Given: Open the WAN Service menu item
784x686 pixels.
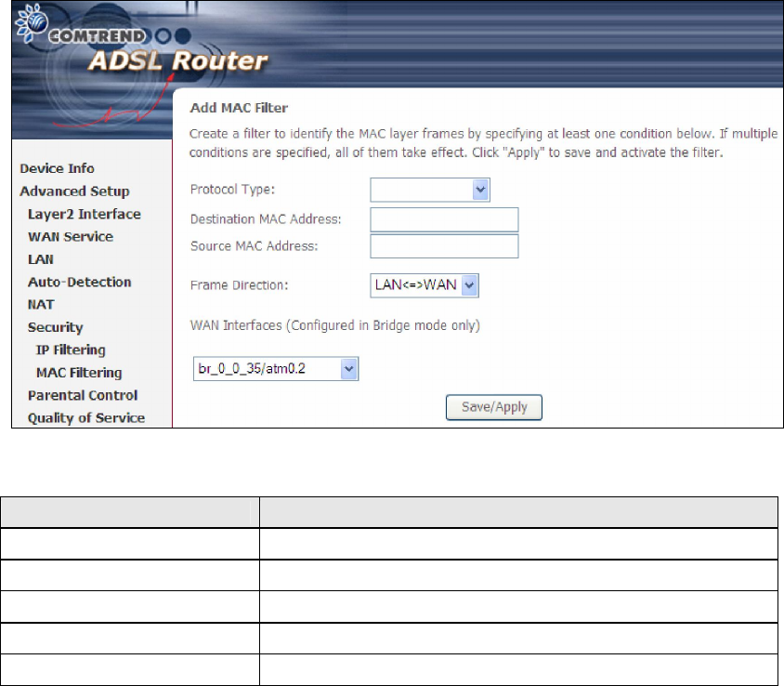Looking at the screenshot, I should click(71, 237).
